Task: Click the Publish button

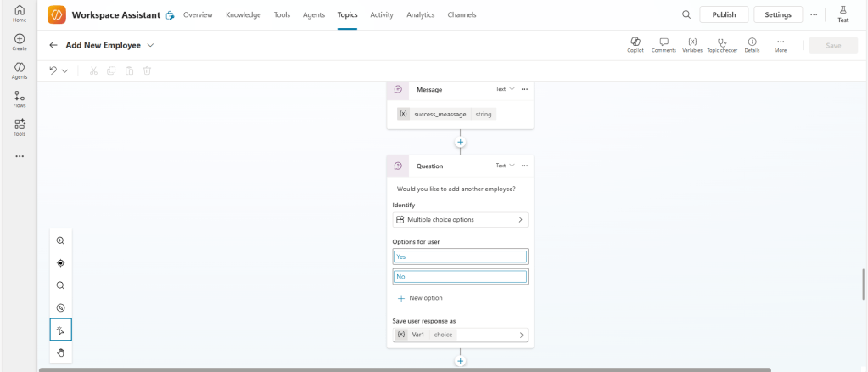Action: tap(724, 14)
